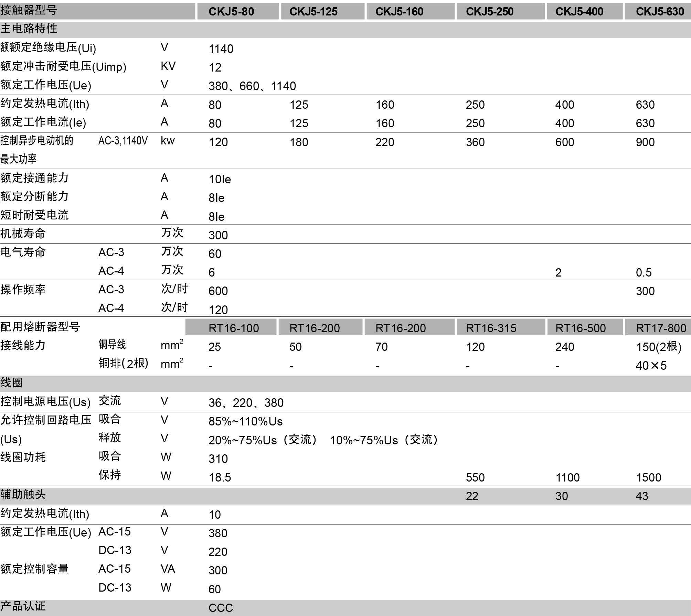Click the 线圈 section heading
Viewport: 691px width, 616px height.
pos(12,382)
